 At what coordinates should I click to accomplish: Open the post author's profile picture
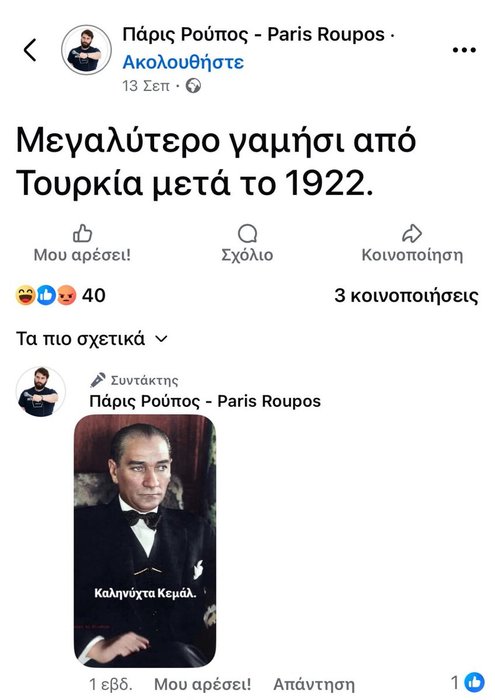[86, 50]
